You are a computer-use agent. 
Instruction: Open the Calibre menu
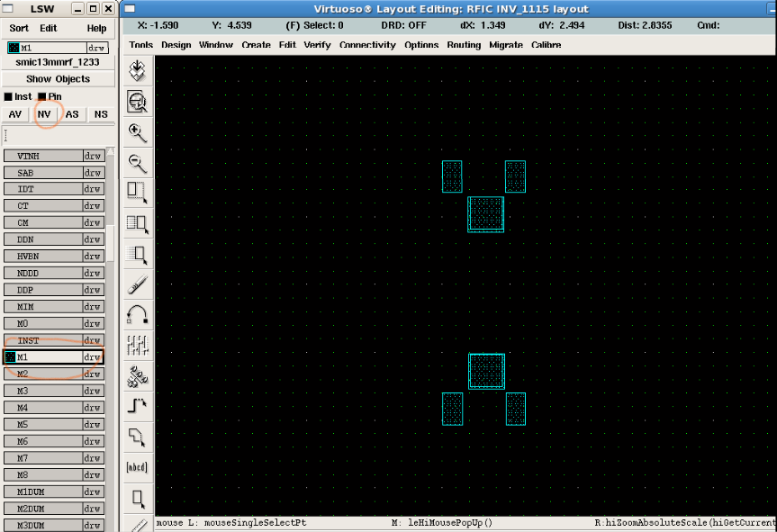tap(547, 45)
